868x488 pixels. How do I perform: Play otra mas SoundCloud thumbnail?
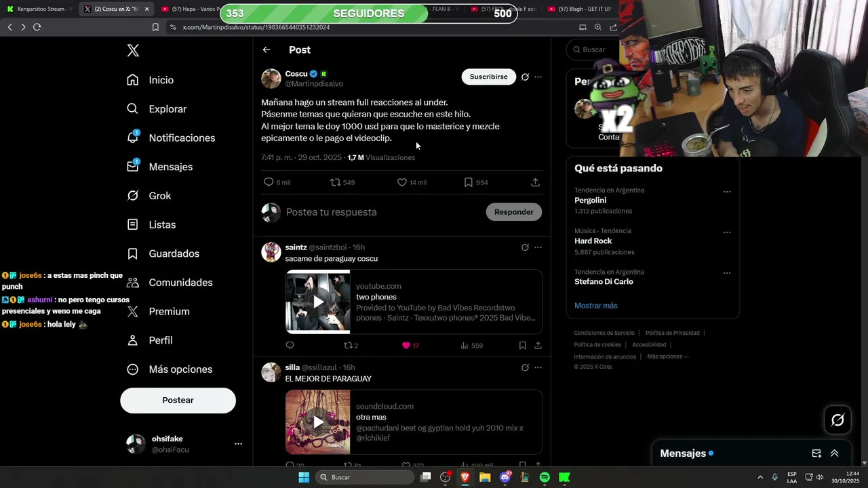point(318,422)
